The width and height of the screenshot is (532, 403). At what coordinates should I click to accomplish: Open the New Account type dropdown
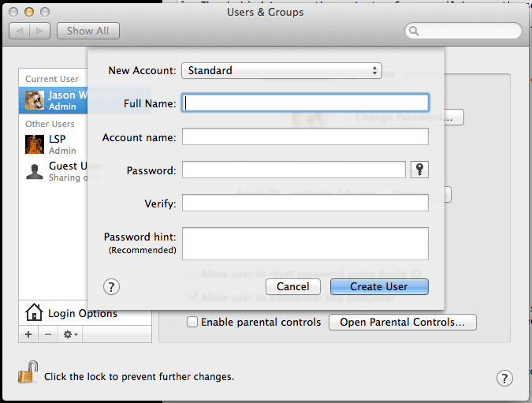(281, 70)
